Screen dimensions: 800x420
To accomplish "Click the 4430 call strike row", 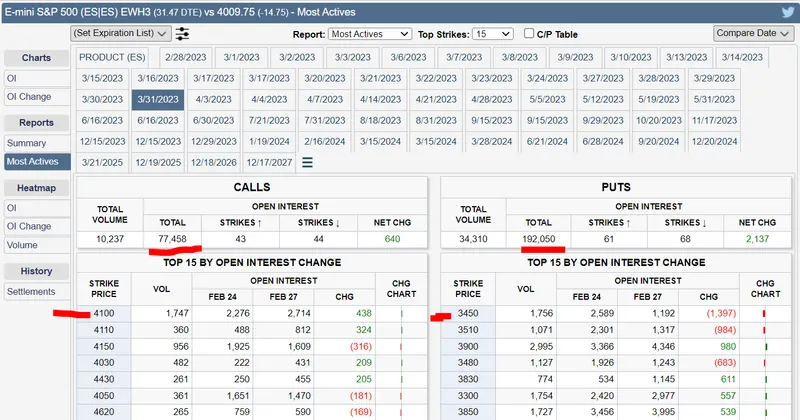I will click(x=252, y=379).
